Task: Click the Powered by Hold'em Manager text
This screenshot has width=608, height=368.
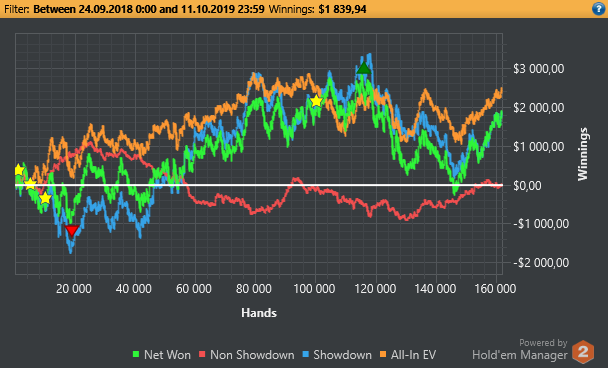Action: tap(520, 349)
